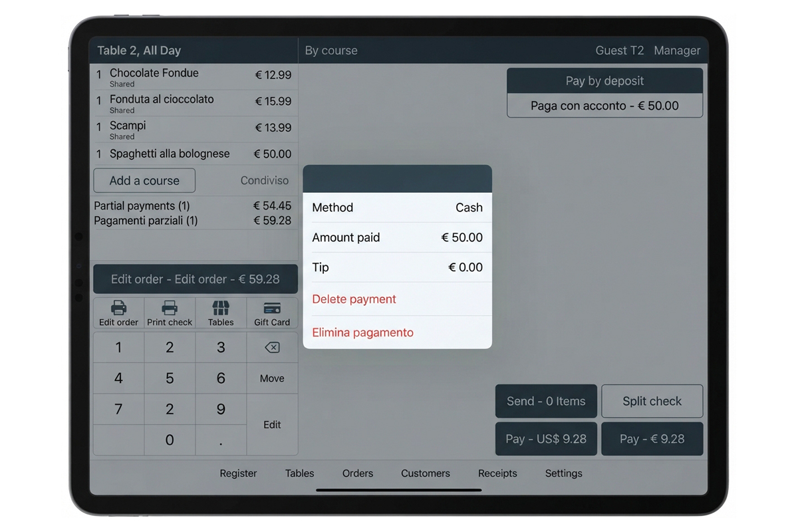The height and width of the screenshot is (532, 798).
Task: Select the Gift Card icon
Action: click(272, 309)
